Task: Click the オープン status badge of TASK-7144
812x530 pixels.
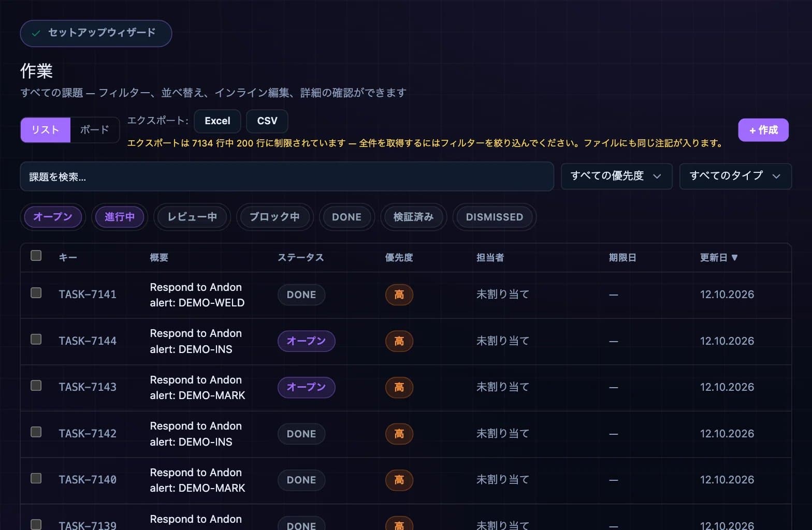Action: pyautogui.click(x=307, y=341)
